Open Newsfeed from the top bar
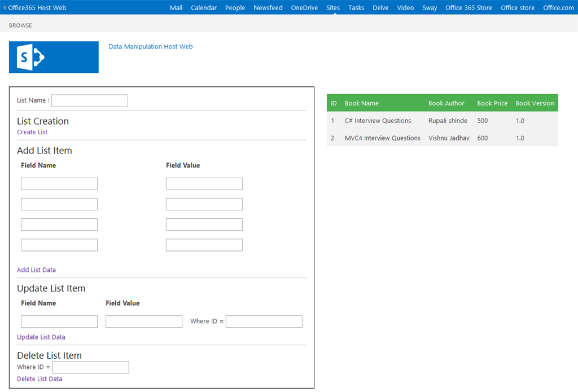 pyautogui.click(x=268, y=8)
